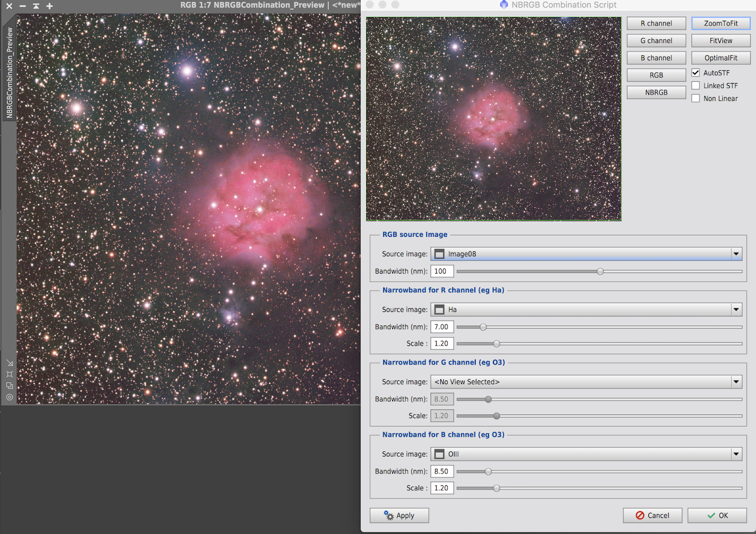Disable the AutoSTF checkbox
This screenshot has height=534, width=756.
tap(696, 73)
